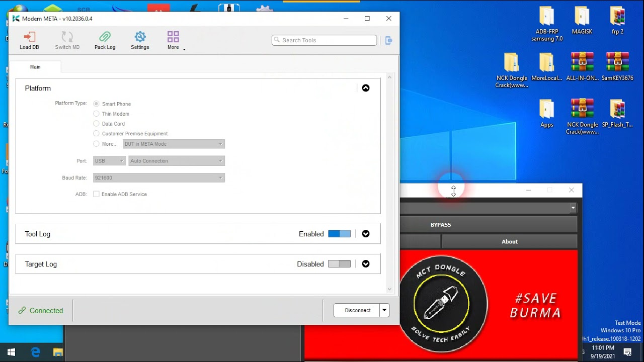Image resolution: width=644 pixels, height=362 pixels.
Task: Click the scroll up arrow in Main panel
Action: point(389,77)
